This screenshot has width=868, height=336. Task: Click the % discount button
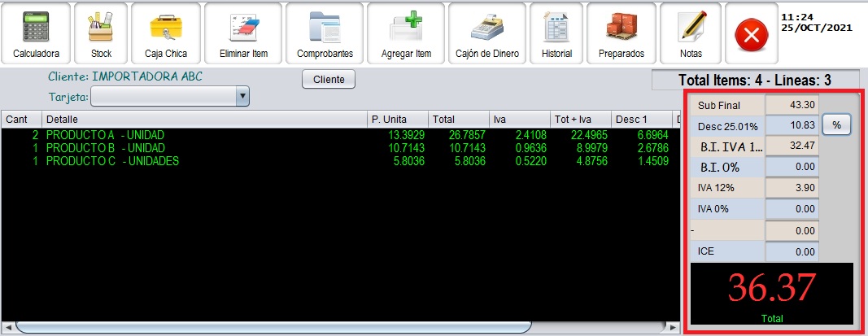[836, 125]
